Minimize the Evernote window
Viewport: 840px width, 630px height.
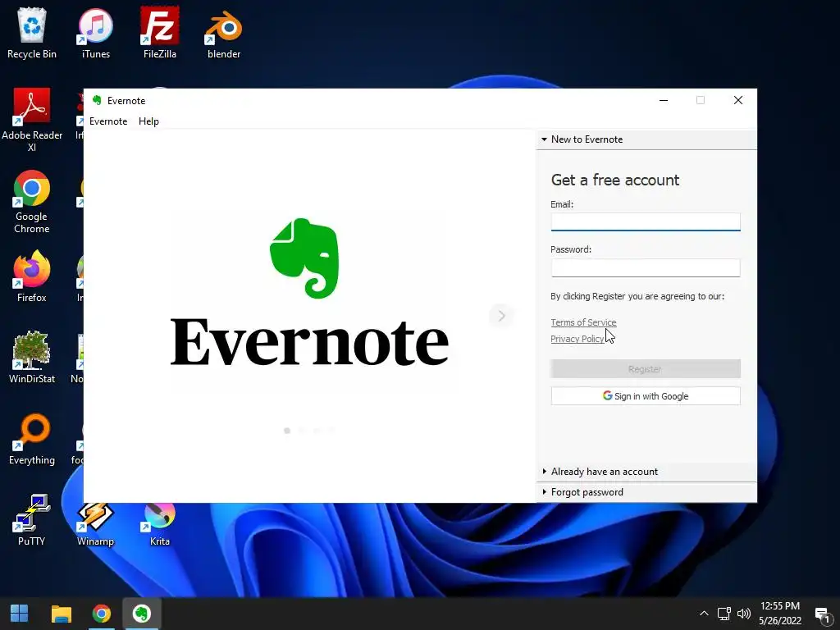point(663,100)
